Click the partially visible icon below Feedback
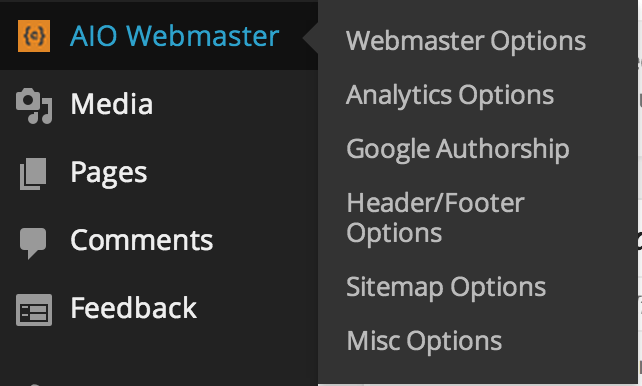This screenshot has width=642, height=386. click(x=34, y=384)
